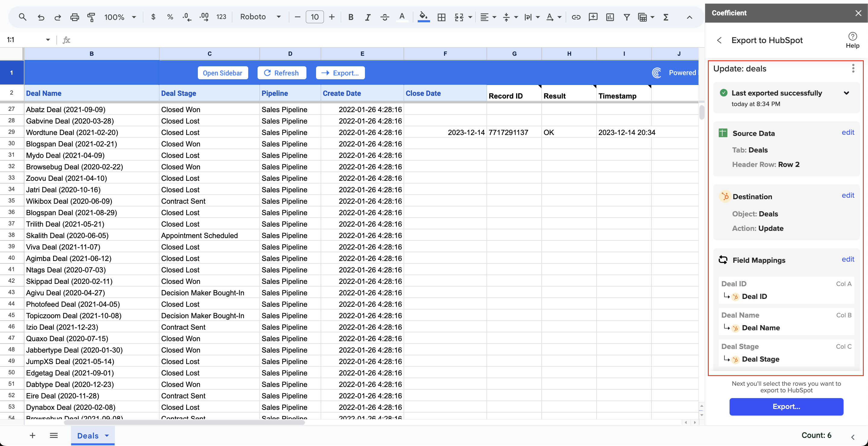
Task: Open Coefficient Help
Action: [853, 40]
